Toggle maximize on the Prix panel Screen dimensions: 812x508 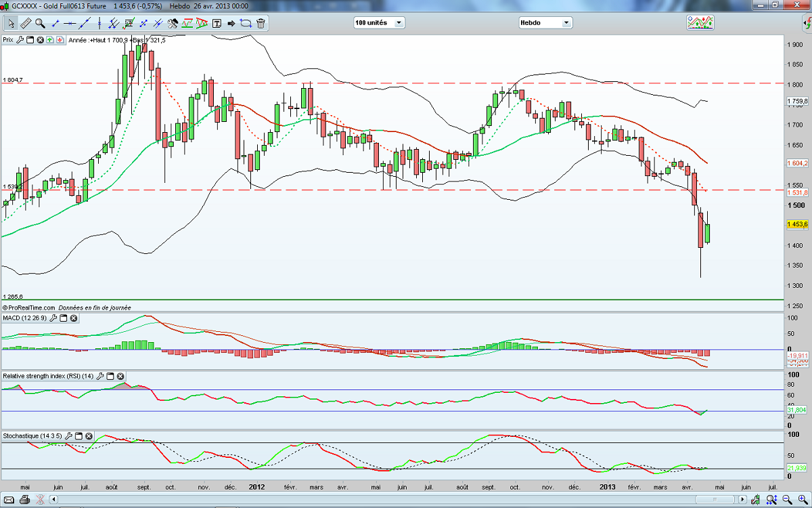tap(30, 40)
